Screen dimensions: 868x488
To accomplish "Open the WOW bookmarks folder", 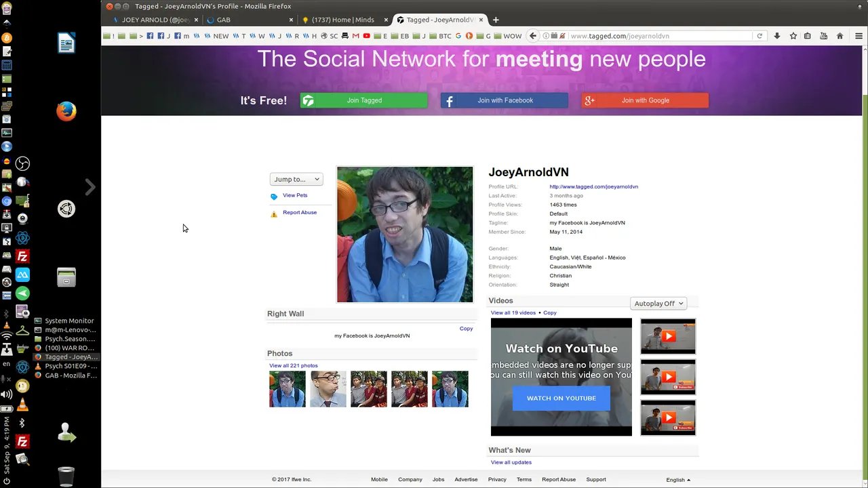I will pyautogui.click(x=508, y=36).
